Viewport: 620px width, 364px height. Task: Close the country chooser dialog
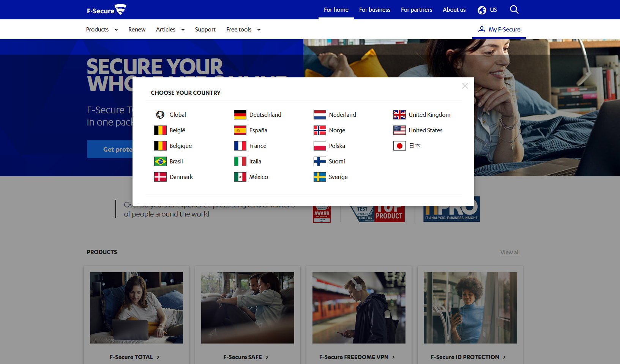click(x=465, y=86)
